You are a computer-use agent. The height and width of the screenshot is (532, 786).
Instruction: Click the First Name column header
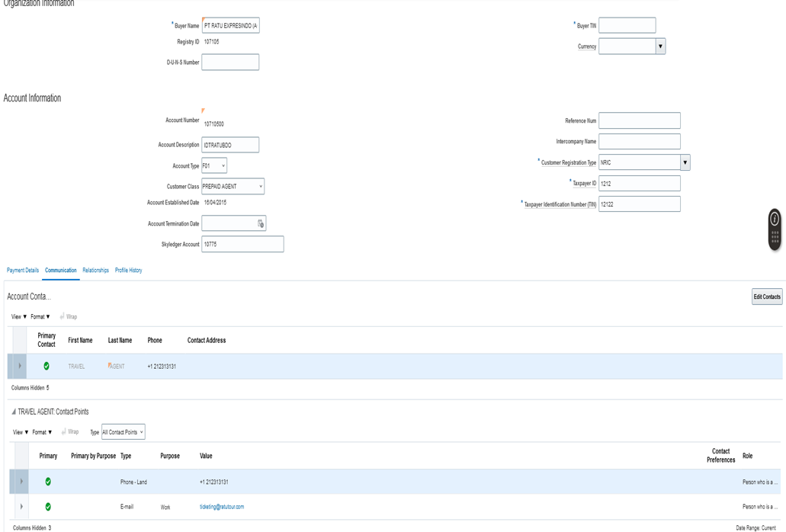point(80,340)
